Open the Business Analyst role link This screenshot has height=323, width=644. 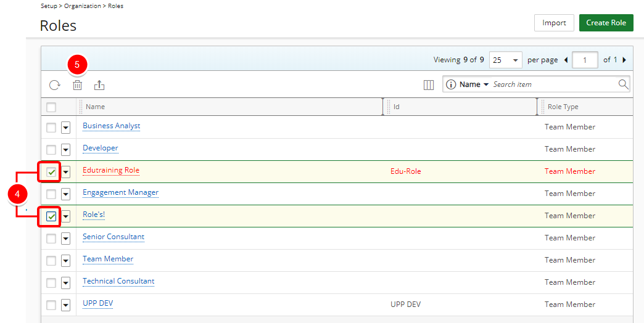[111, 126]
